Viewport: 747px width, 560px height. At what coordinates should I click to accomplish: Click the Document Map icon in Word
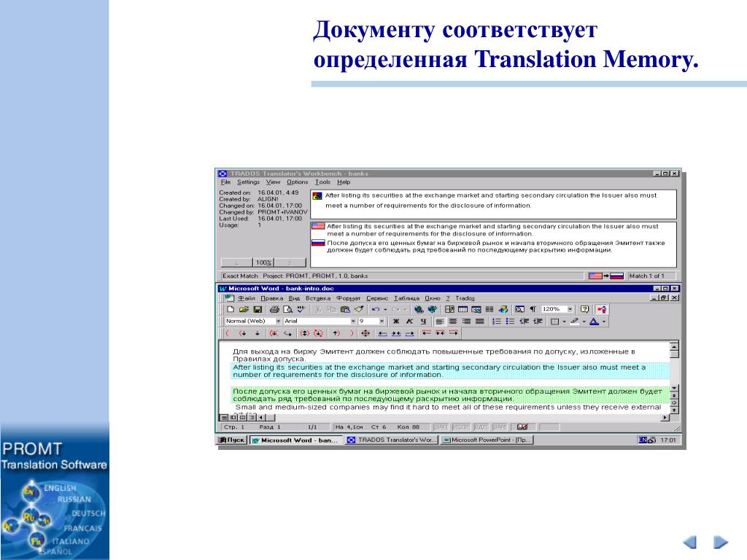[519, 309]
